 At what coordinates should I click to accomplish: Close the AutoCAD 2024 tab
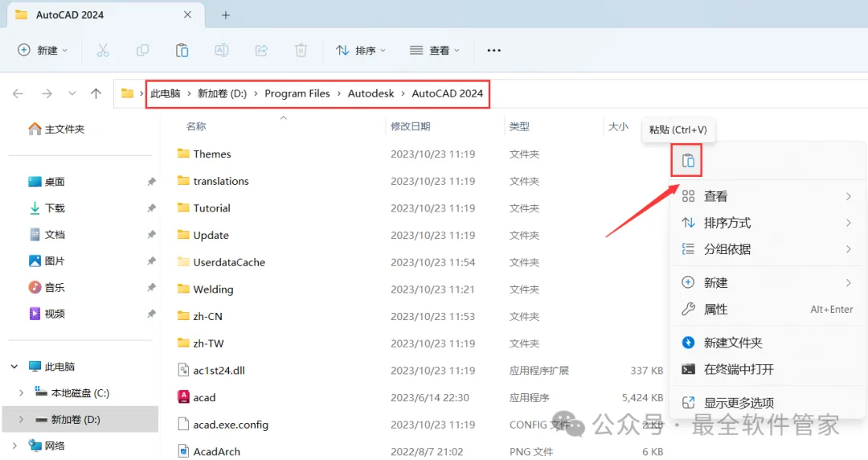[187, 15]
